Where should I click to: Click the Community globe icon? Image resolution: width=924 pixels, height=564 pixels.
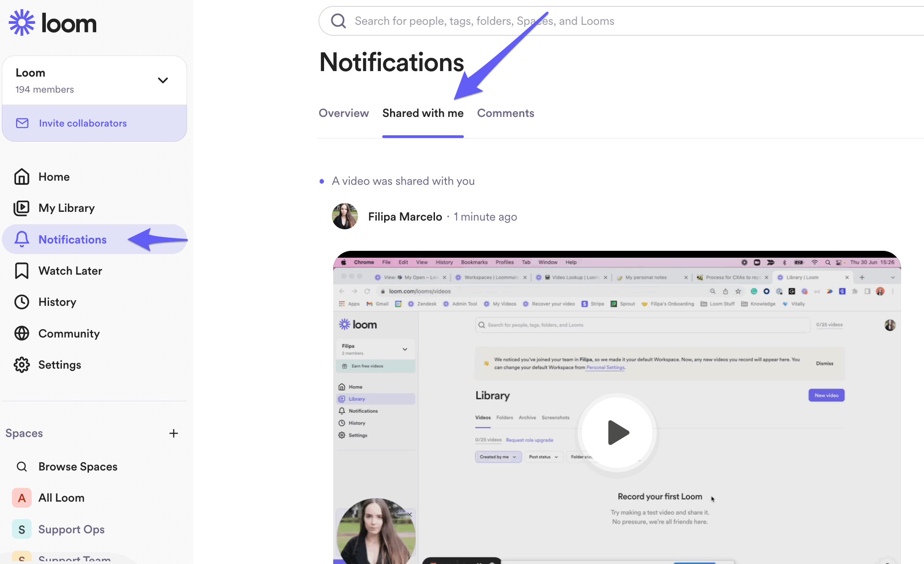click(22, 333)
